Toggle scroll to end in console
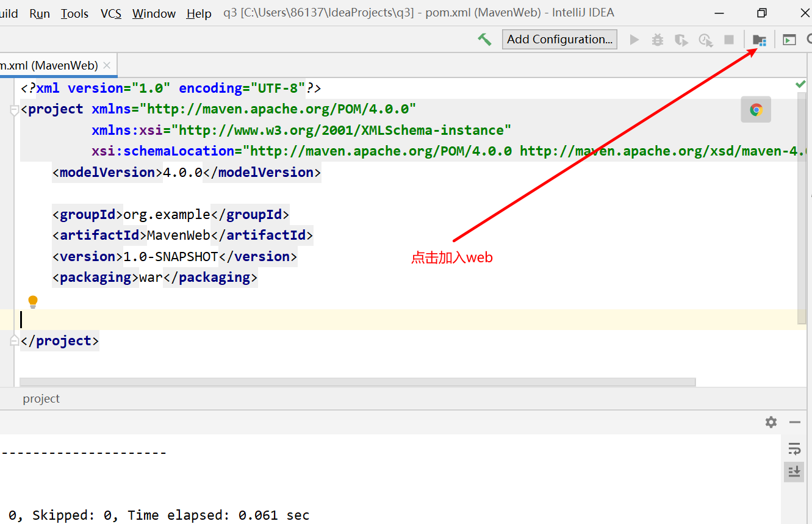 click(794, 472)
